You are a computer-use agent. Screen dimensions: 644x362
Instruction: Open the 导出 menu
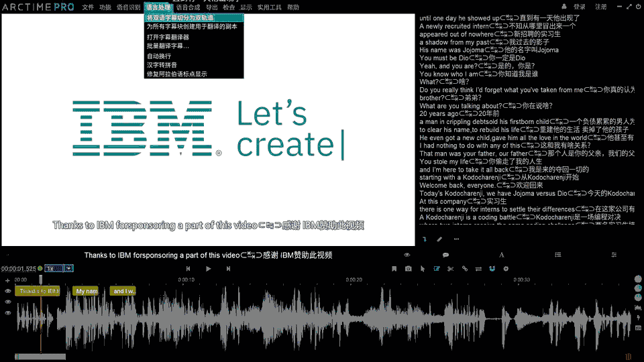(212, 7)
